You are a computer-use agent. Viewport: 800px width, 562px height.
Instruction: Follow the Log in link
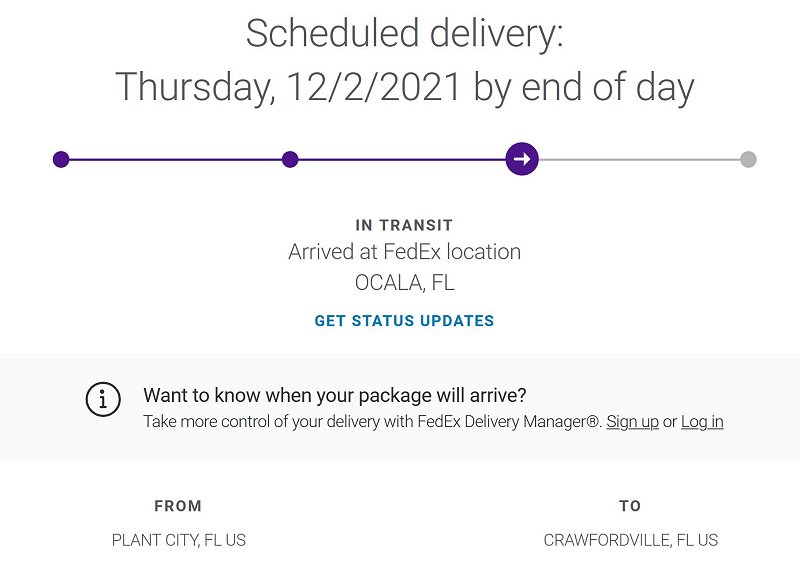click(x=702, y=422)
